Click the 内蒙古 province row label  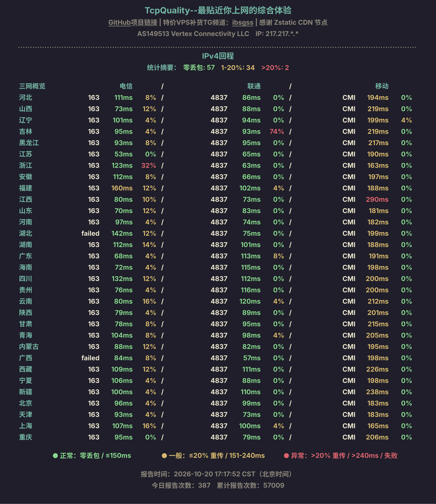click(29, 347)
